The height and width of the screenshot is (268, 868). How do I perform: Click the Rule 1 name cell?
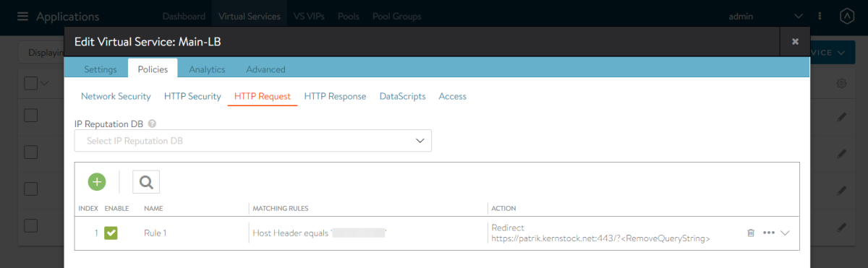(156, 233)
